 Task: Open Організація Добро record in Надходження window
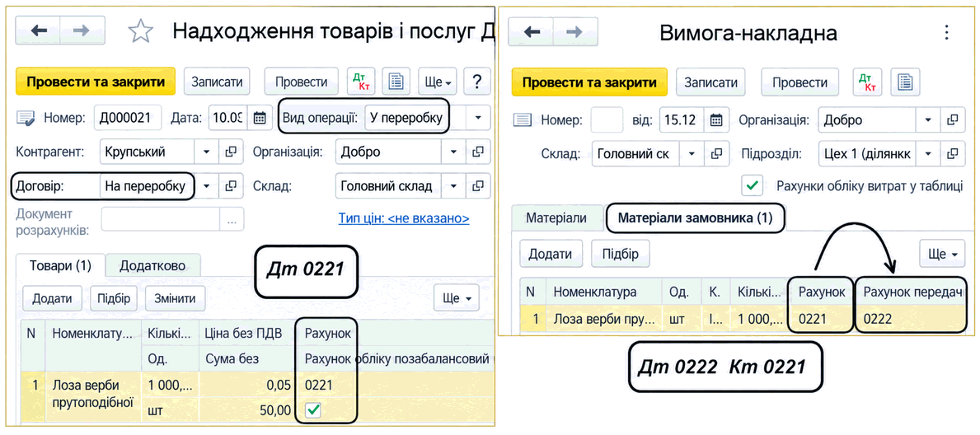[478, 152]
